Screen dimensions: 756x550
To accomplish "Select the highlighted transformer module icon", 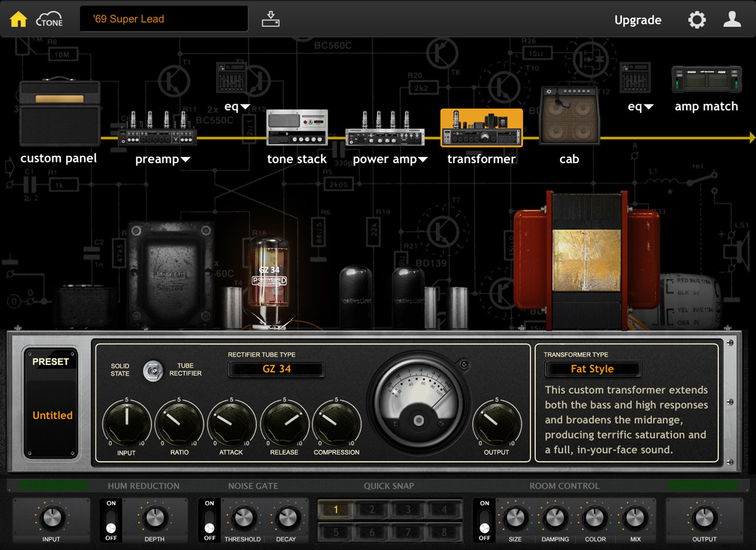I will pos(481,128).
